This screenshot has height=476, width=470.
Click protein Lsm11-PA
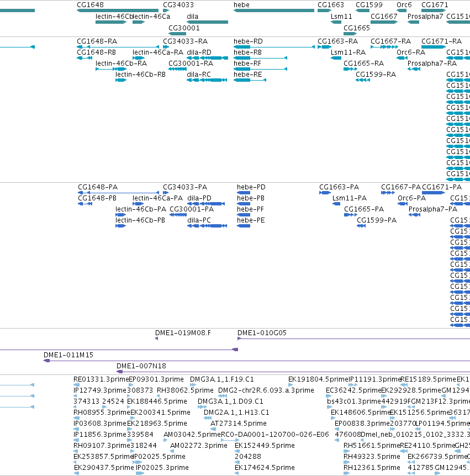click(x=350, y=198)
